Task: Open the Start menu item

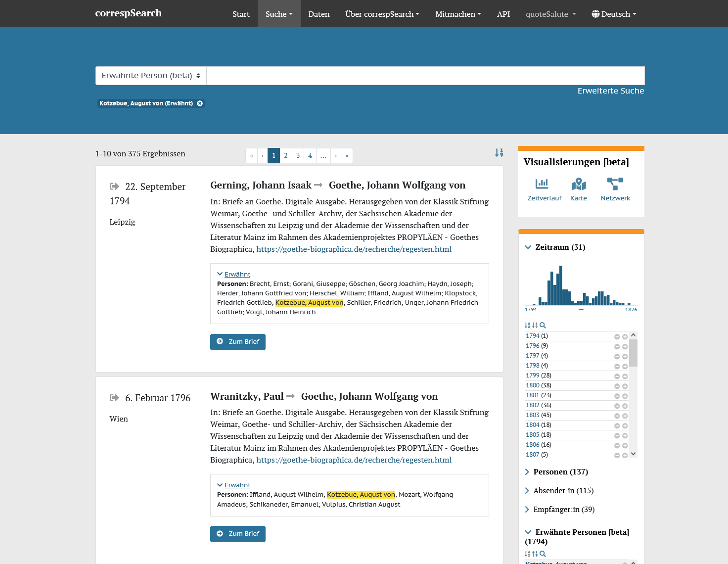Action: [241, 14]
